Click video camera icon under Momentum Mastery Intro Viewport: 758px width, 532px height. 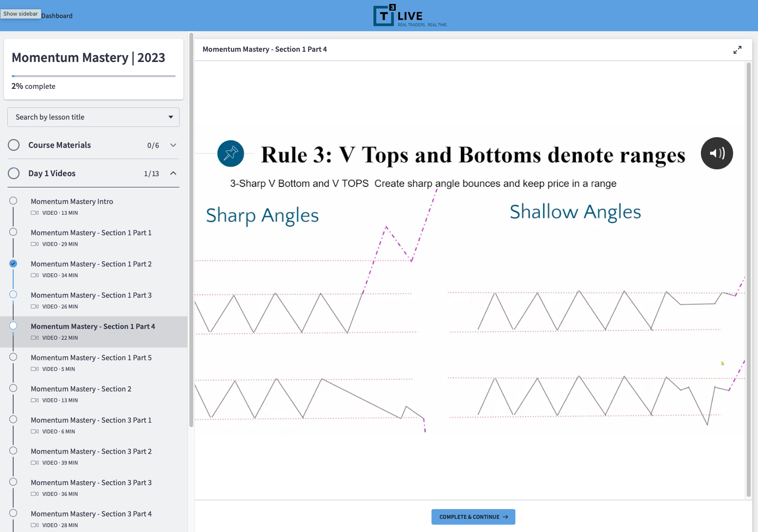pyautogui.click(x=35, y=213)
